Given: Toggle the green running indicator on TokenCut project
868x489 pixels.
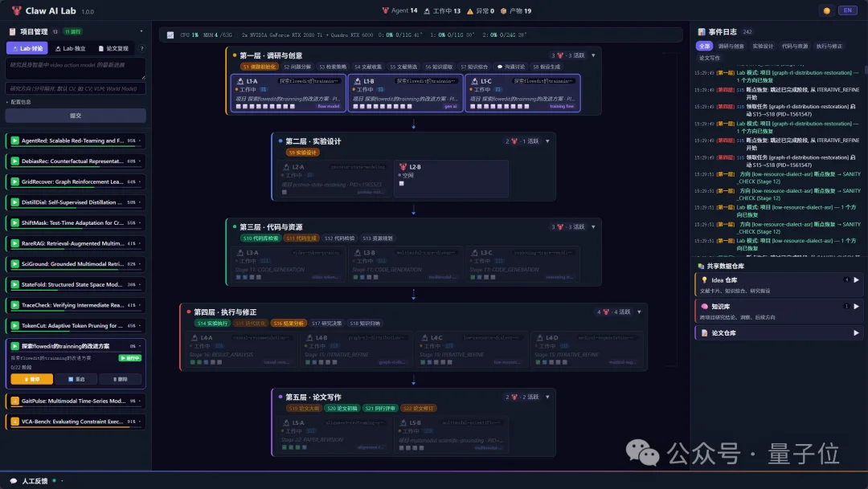Looking at the screenshot, I should (x=14, y=325).
